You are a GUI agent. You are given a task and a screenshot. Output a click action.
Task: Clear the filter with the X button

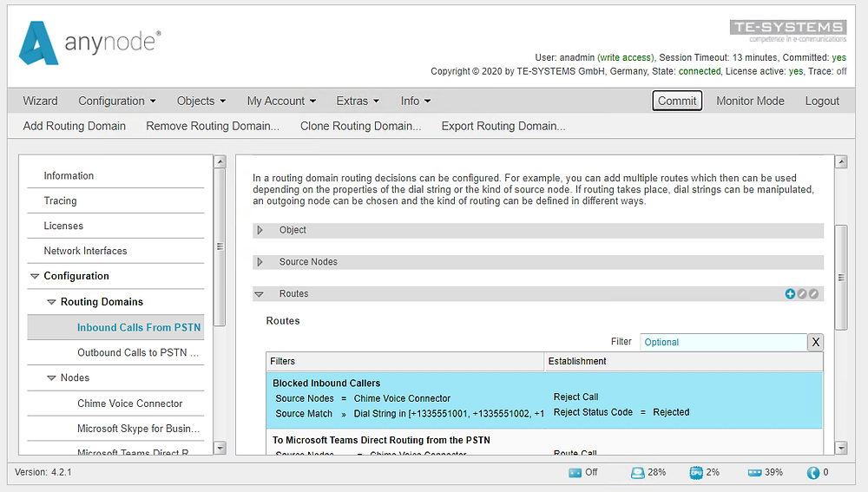click(x=815, y=342)
